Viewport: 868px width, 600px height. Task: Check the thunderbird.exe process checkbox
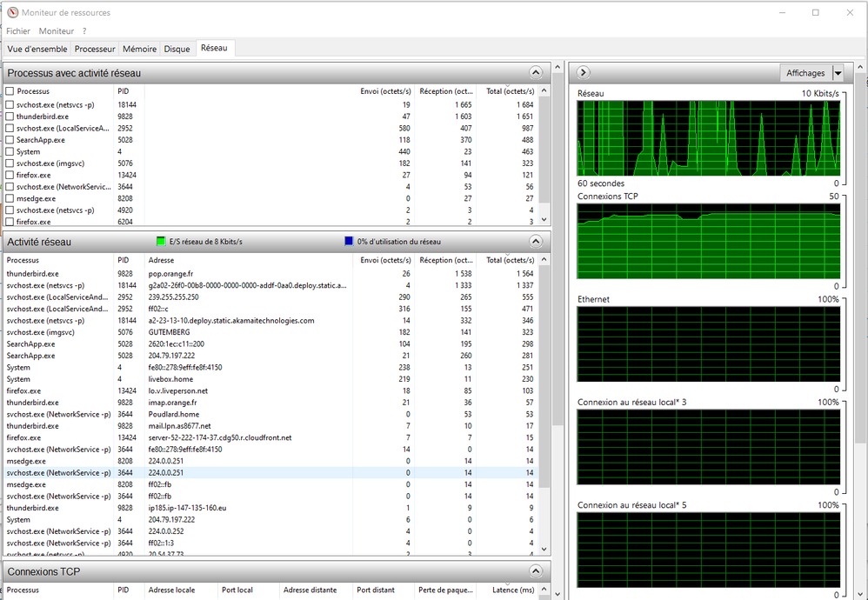click(x=10, y=117)
